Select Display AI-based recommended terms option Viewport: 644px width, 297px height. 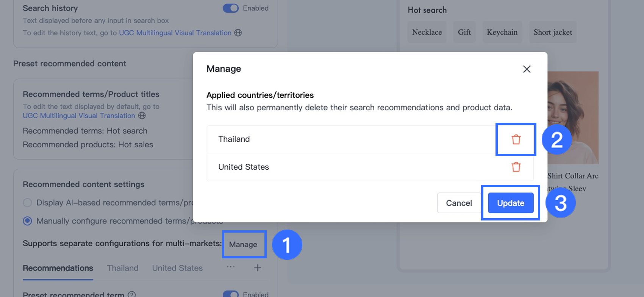(27, 203)
